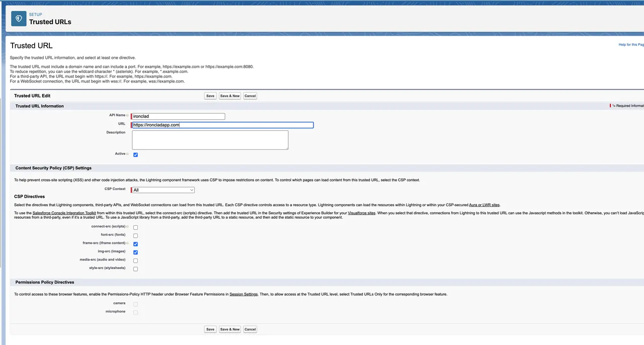The height and width of the screenshot is (345, 644).
Task: Open the Session Settings link
Action: [x=244, y=294]
